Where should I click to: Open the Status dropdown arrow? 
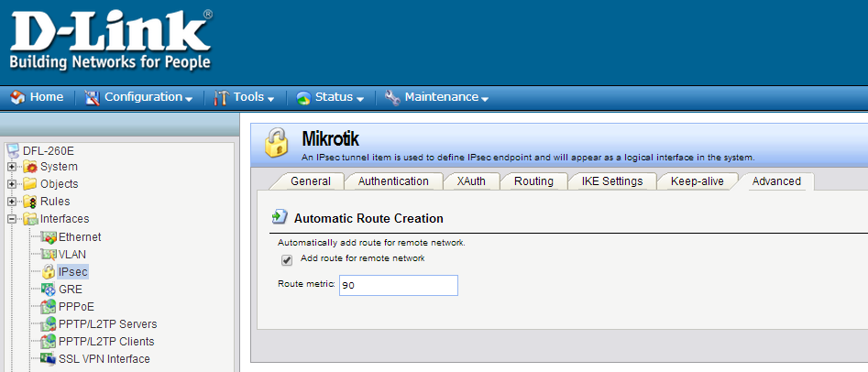click(x=360, y=100)
